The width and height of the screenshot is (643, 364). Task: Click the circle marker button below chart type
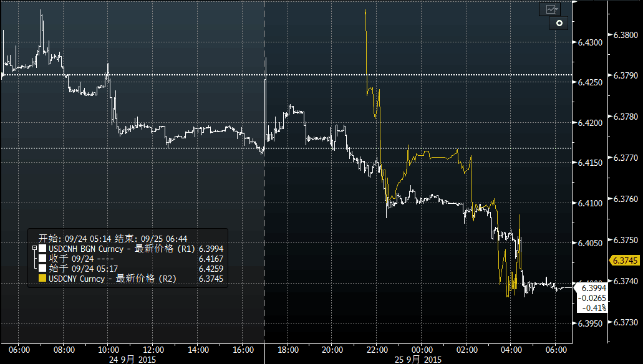(559, 24)
